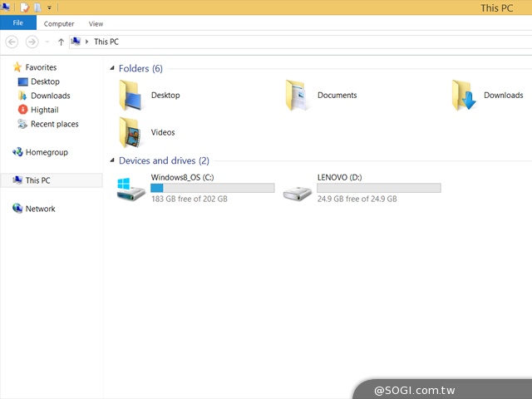Select Homegroup in the navigation pane
The height and width of the screenshot is (399, 532).
point(47,152)
